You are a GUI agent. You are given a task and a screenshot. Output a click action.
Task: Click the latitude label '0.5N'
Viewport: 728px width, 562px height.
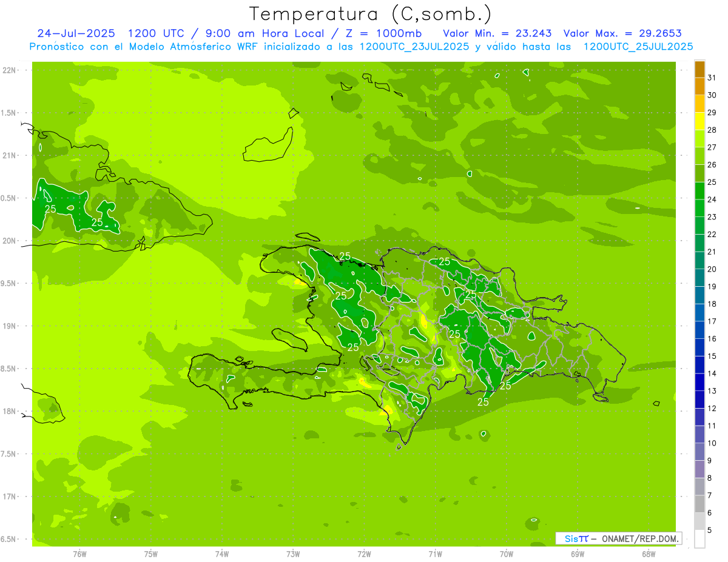[x=9, y=198]
